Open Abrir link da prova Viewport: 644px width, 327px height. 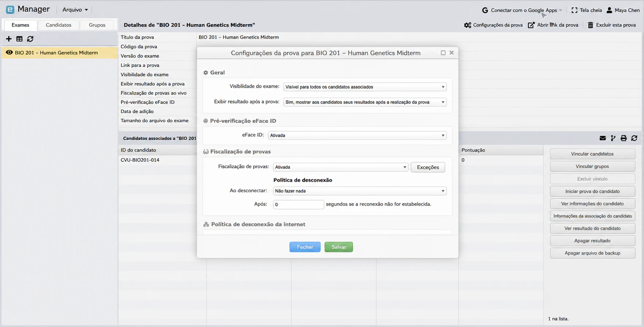(x=553, y=25)
